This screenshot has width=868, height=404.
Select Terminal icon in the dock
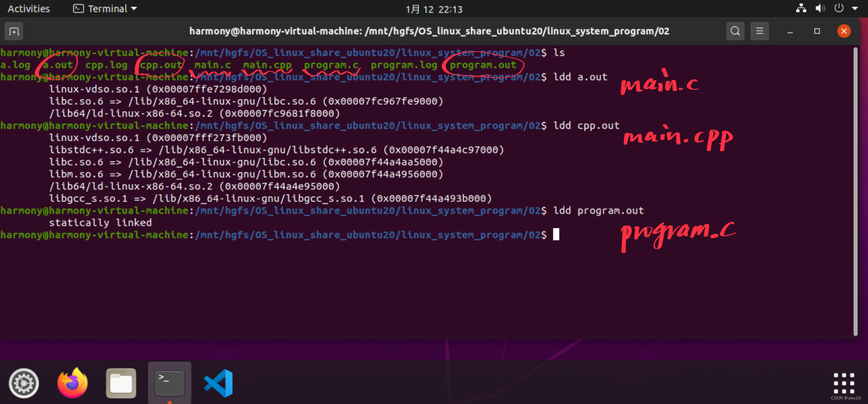tap(169, 383)
